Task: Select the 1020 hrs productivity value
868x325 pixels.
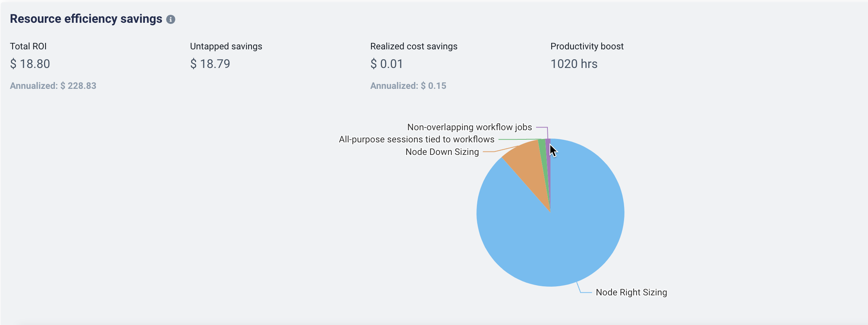Action: click(x=574, y=64)
